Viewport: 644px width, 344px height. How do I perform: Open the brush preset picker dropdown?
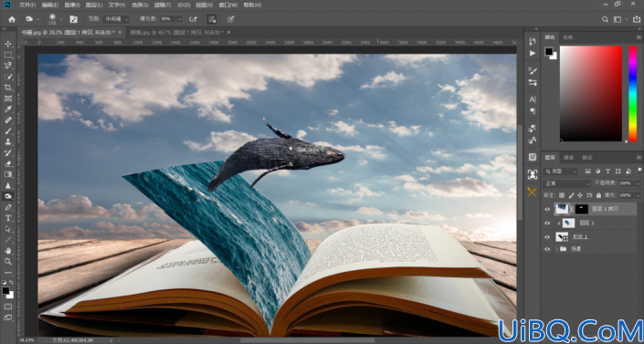click(61, 19)
